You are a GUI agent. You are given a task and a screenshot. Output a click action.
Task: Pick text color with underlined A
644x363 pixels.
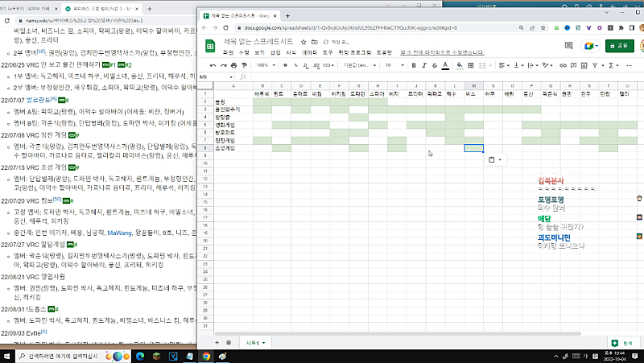click(x=445, y=65)
